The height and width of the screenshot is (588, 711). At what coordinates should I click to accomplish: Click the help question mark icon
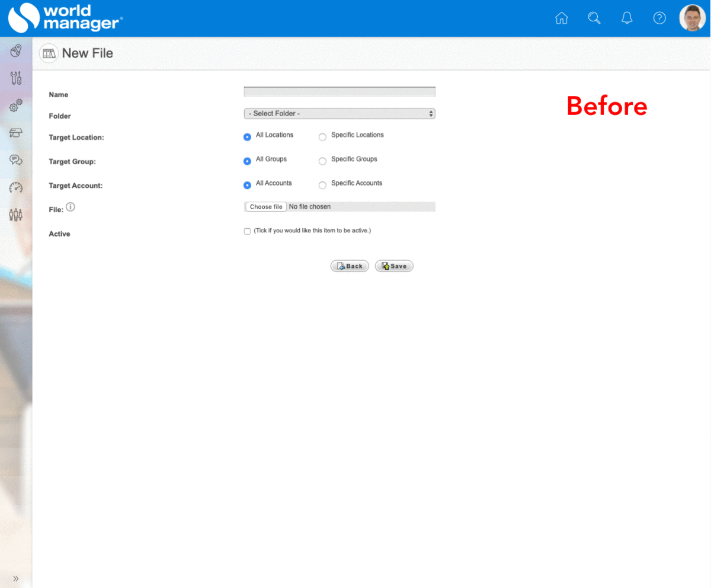tap(659, 18)
